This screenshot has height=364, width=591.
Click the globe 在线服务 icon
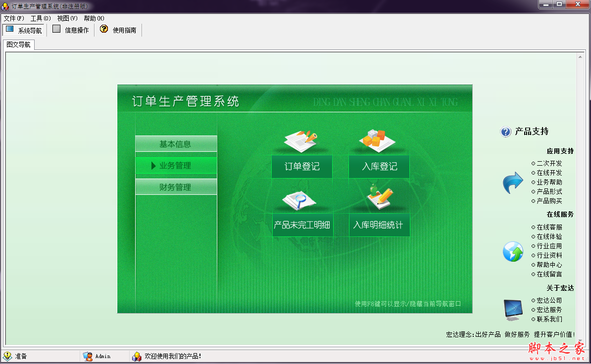pyautogui.click(x=513, y=251)
